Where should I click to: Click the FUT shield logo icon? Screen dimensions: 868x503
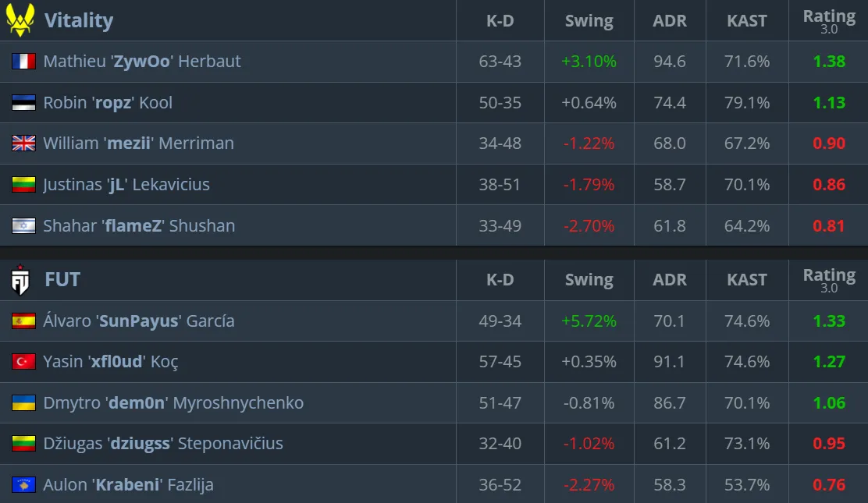pos(20,279)
